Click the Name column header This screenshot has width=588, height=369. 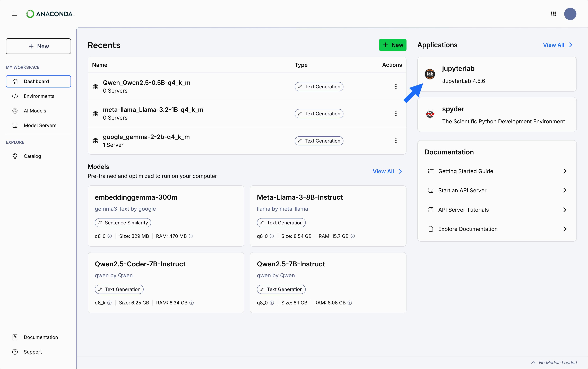100,65
